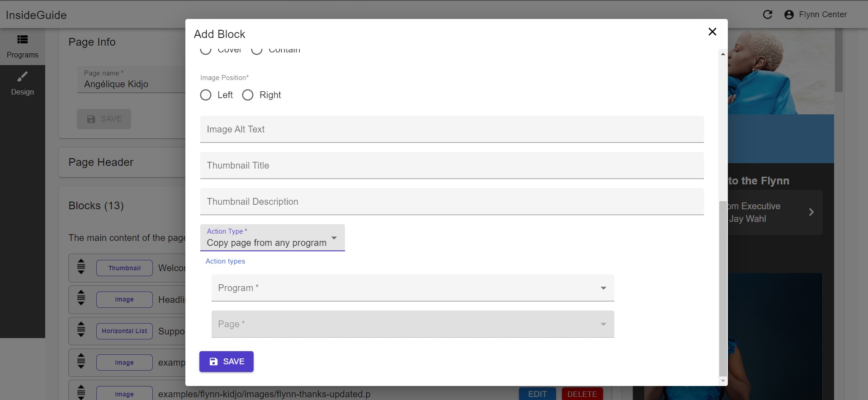This screenshot has height=400, width=868.
Task: Select the Left image position radio
Action: pyautogui.click(x=206, y=95)
